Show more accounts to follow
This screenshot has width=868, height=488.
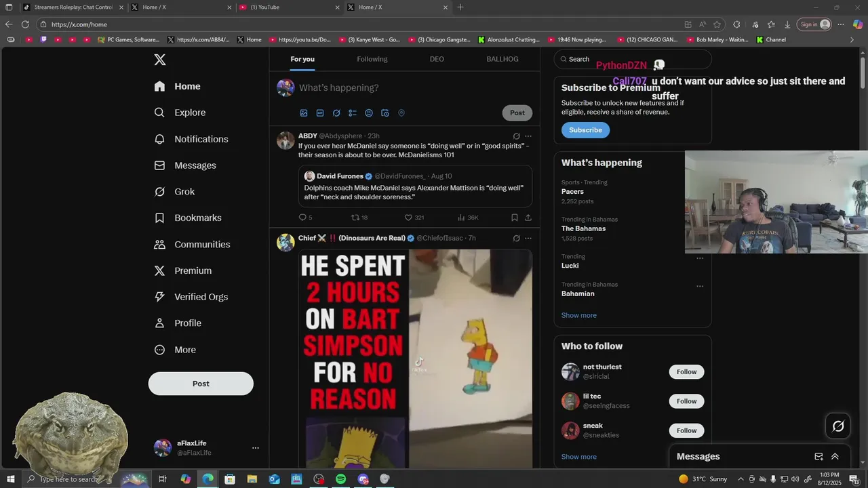(x=578, y=457)
